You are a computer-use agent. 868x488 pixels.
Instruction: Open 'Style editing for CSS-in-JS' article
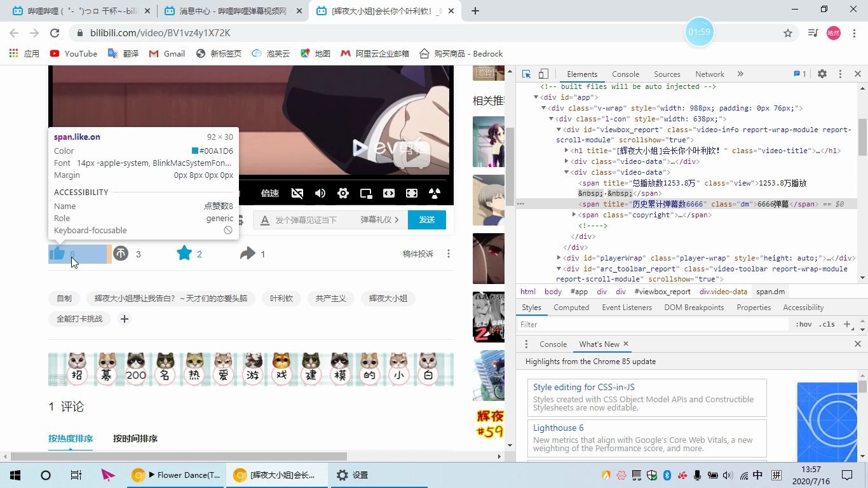click(x=583, y=387)
